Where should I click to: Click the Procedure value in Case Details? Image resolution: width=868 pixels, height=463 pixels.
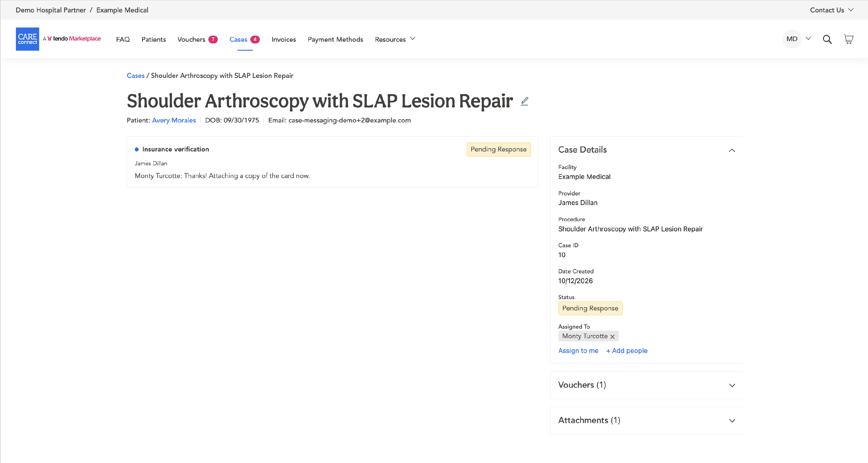630,229
